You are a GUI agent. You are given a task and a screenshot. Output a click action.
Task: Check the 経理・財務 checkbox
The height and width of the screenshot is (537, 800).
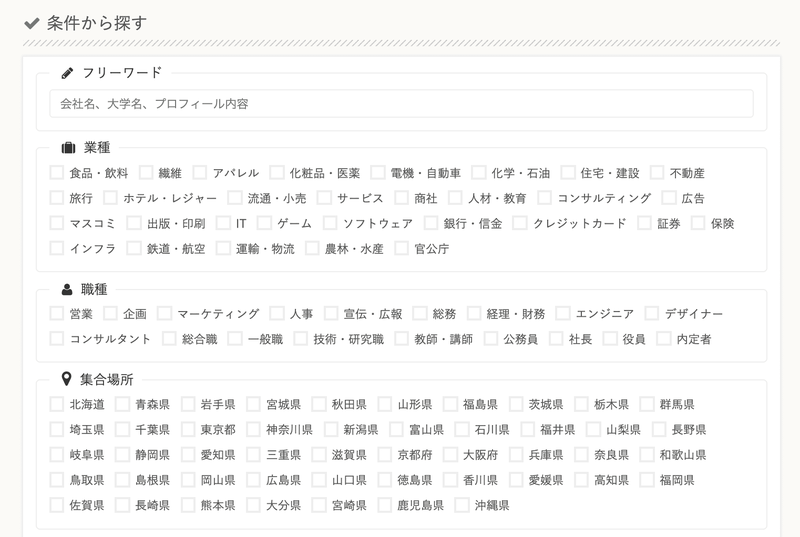pyautogui.click(x=473, y=313)
